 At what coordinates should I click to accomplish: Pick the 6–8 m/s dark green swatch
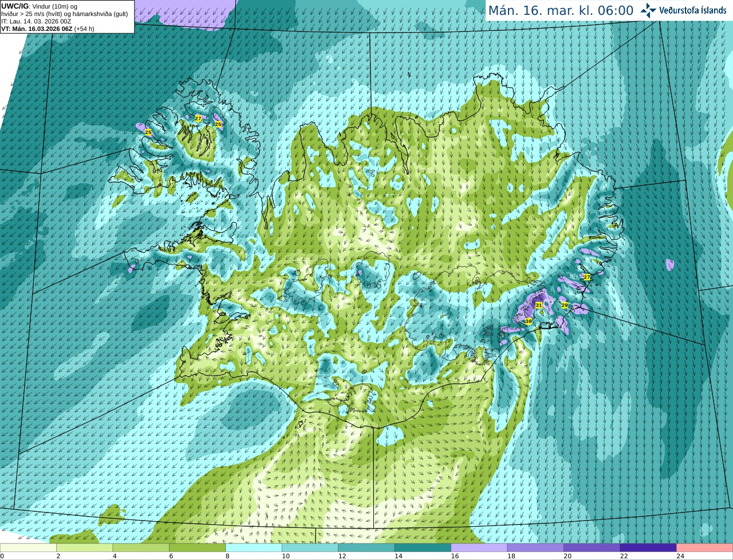point(198,547)
